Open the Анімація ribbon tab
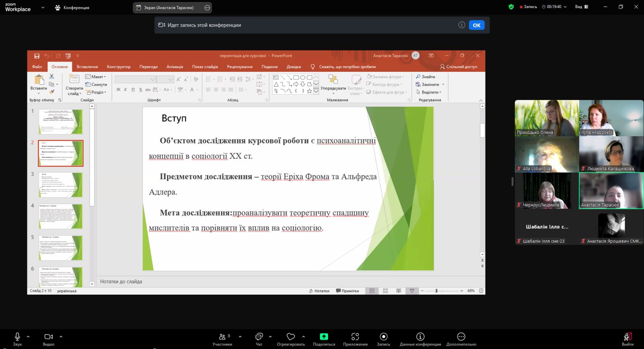Screen dimensions: 644x349 click(175, 67)
